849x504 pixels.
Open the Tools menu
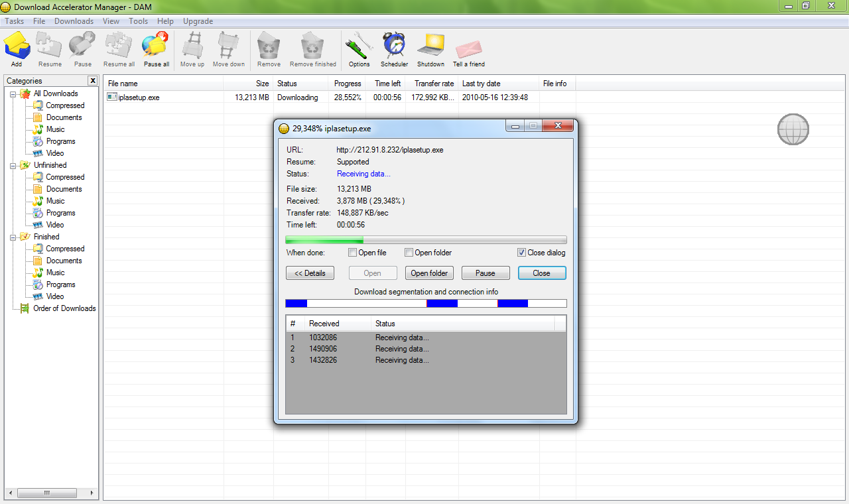pos(139,21)
